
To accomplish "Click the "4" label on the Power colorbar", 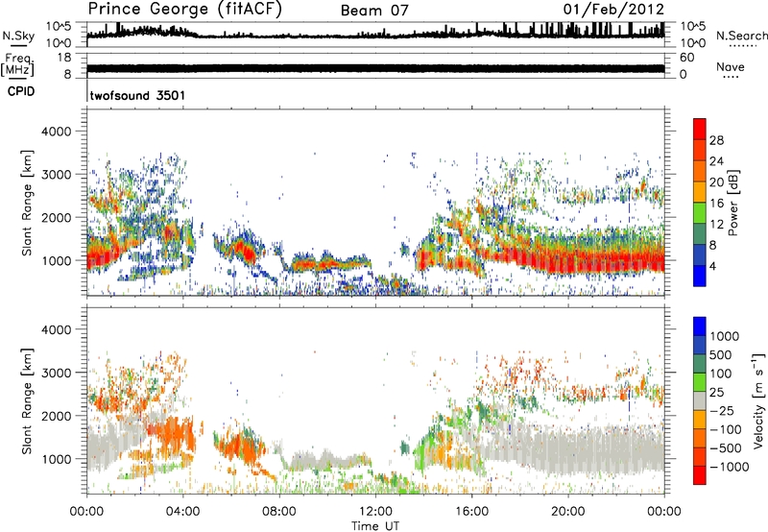I will pos(712,267).
